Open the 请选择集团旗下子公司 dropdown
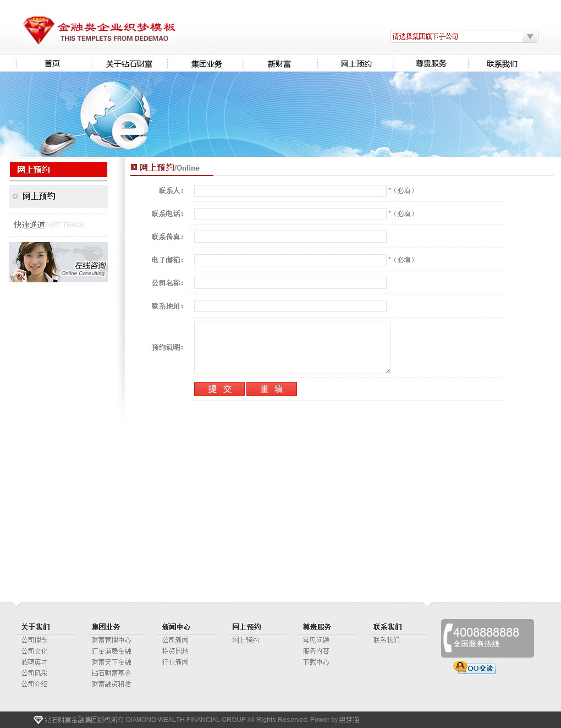The image size is (561, 728). (x=457, y=36)
